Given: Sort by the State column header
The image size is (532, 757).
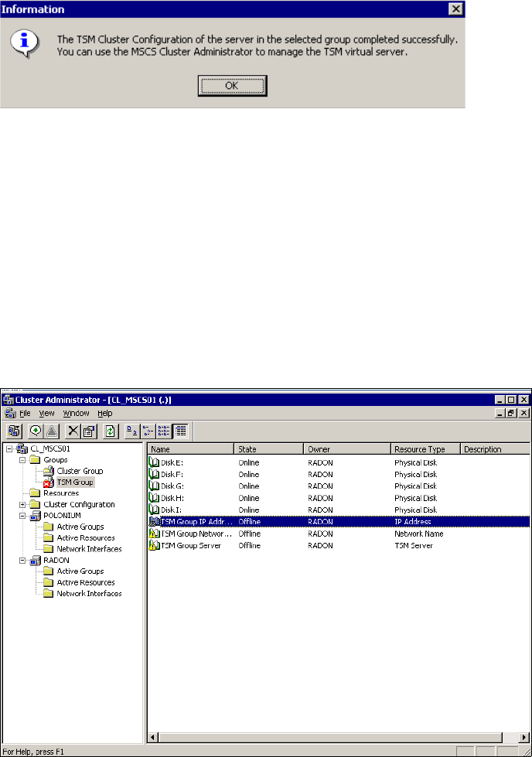Looking at the screenshot, I should (269, 449).
